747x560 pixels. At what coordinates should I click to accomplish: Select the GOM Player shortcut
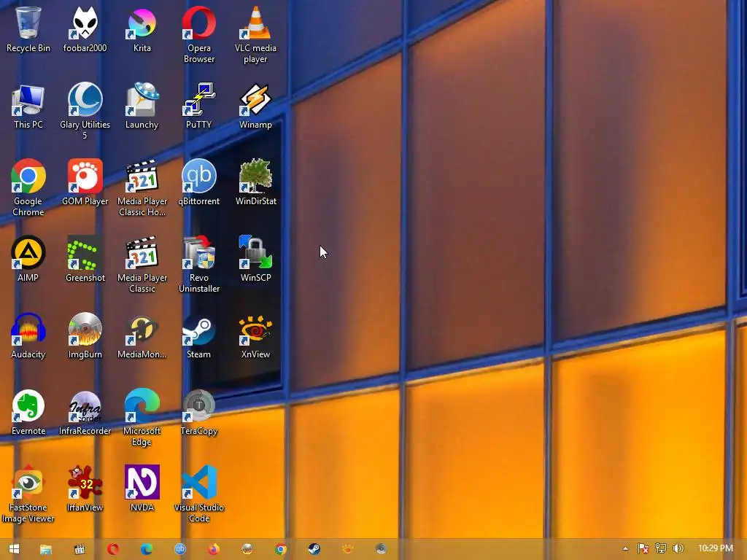(x=85, y=183)
